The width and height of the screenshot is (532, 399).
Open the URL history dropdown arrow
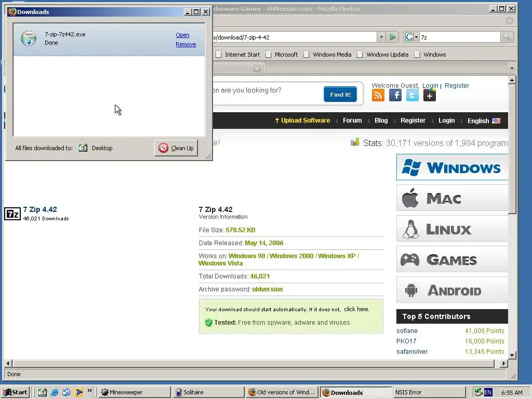381,37
